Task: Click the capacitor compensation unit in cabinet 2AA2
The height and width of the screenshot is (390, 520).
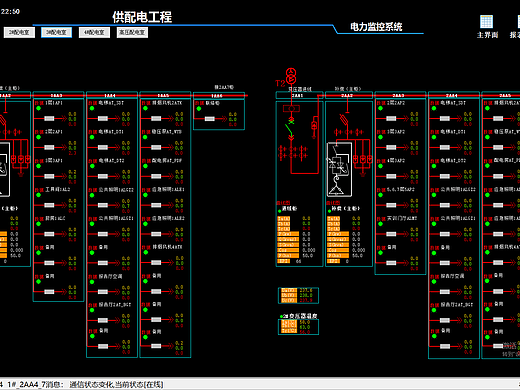Action: [x=339, y=169]
